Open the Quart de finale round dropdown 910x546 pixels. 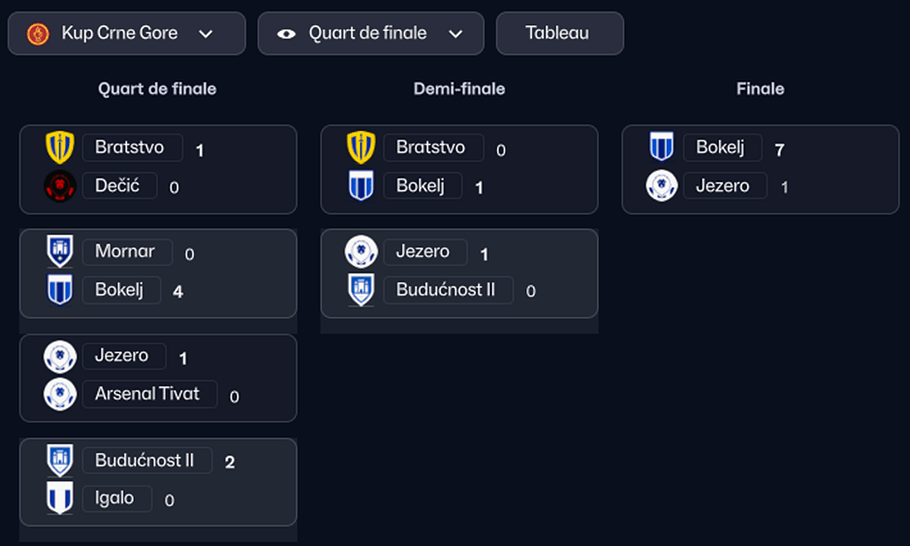(456, 33)
